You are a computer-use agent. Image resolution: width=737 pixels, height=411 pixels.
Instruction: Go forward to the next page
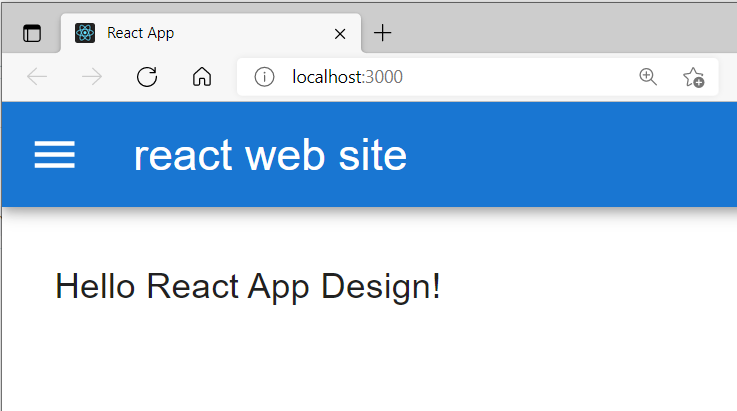[92, 77]
